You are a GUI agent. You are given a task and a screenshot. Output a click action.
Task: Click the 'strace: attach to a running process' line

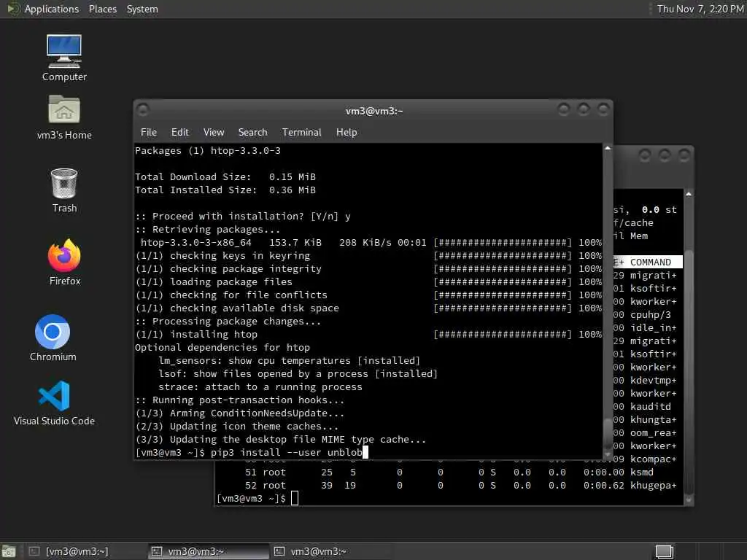point(260,387)
